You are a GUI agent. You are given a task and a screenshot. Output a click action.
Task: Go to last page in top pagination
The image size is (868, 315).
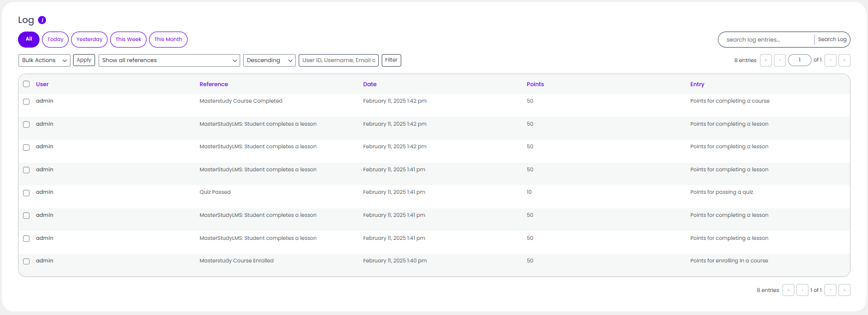coord(844,61)
